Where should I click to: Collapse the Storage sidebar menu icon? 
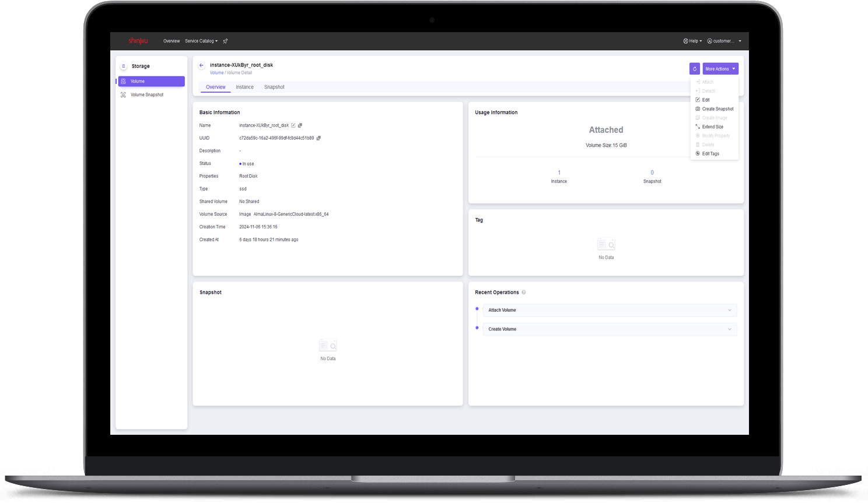coord(124,66)
